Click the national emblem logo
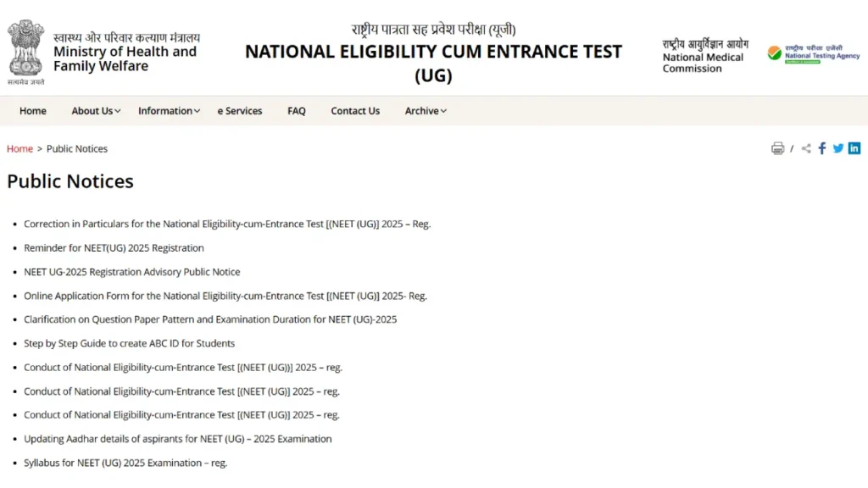The image size is (868, 488). click(25, 48)
